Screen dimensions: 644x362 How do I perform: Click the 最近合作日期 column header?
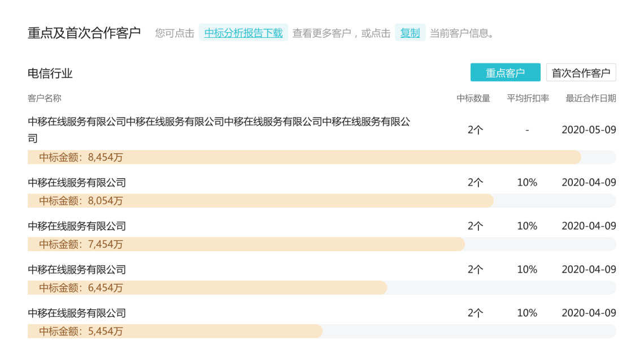(x=590, y=98)
